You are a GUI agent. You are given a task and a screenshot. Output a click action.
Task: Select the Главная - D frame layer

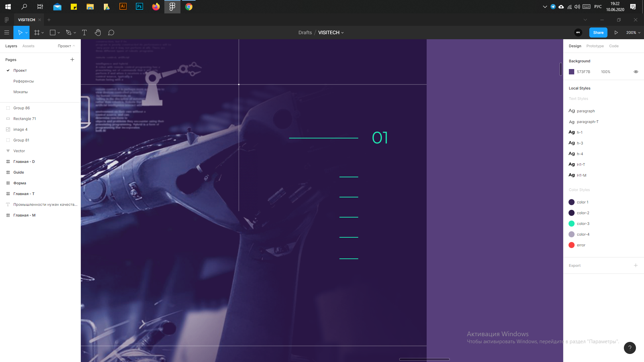click(x=40, y=162)
